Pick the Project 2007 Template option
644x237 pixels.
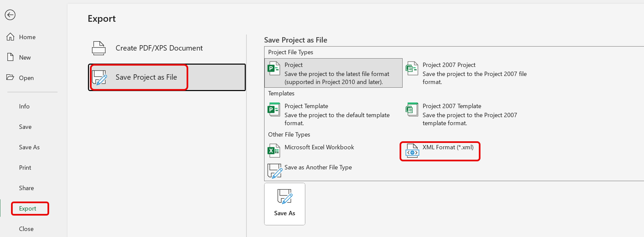(471, 114)
